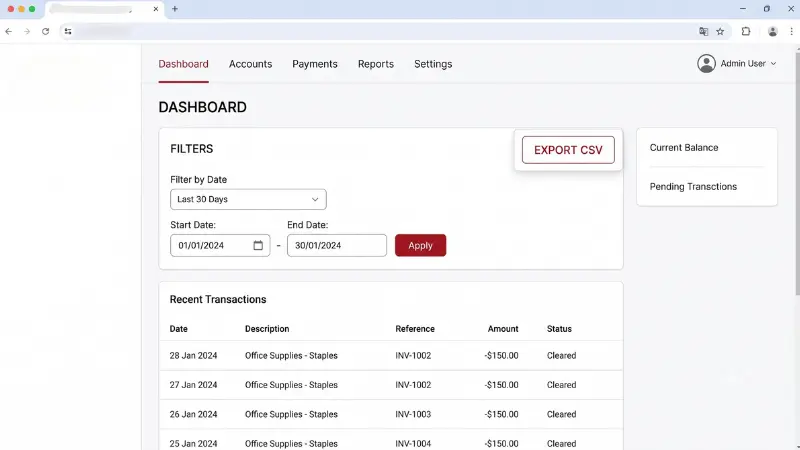Focus the Start Date field 01/01/2024
The height and width of the screenshot is (450, 800).
pyautogui.click(x=220, y=245)
